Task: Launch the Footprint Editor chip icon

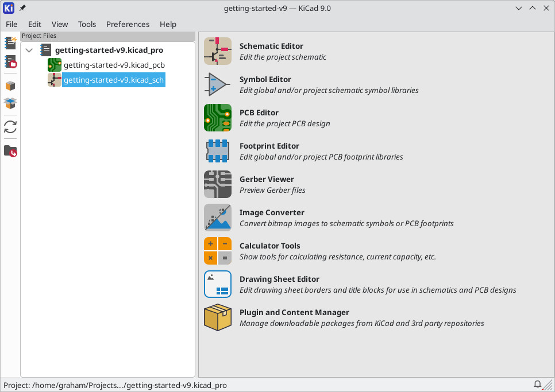Action: [218, 151]
